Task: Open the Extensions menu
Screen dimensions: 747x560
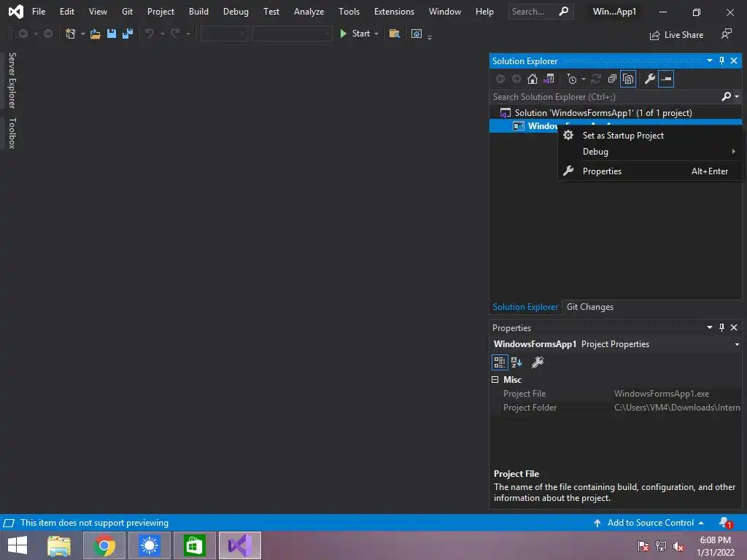Action: [x=394, y=12]
